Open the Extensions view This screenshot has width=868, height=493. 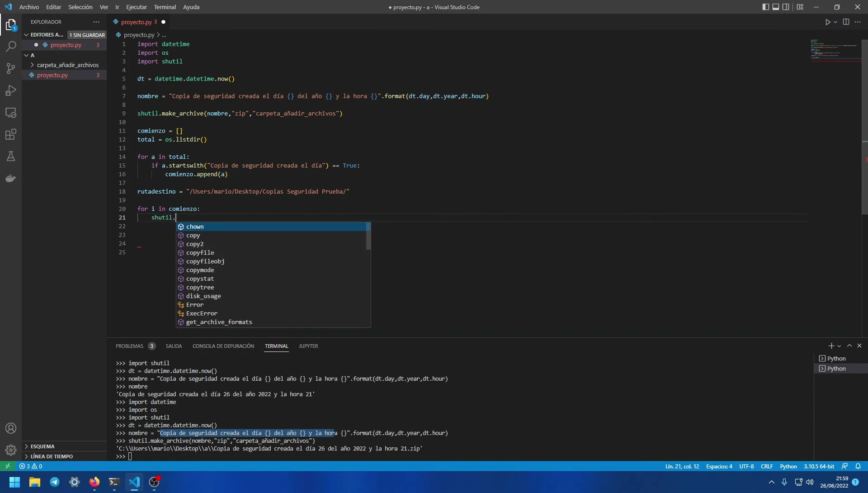[x=11, y=134]
